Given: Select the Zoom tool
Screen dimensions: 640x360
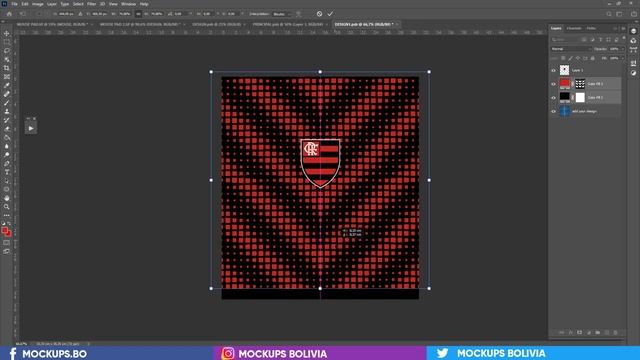Looking at the screenshot, I should pos(7,207).
